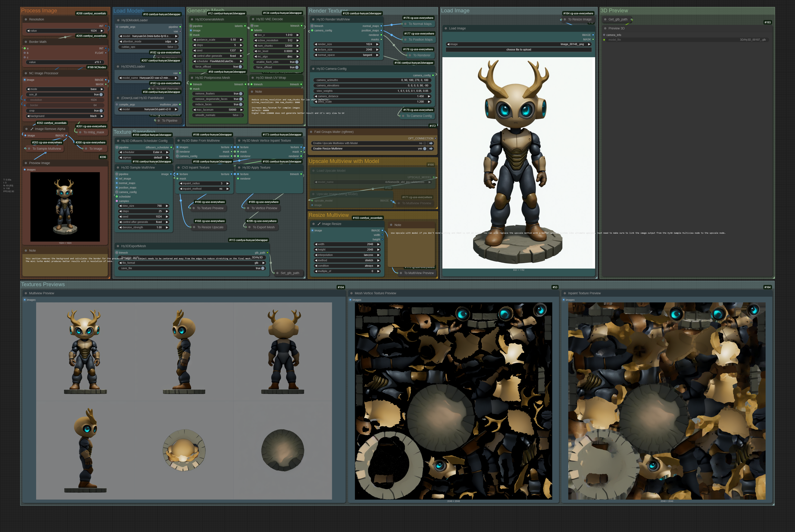Screen dimensions: 795x532
Task: Click navigate arrow for Enable Resize Multiview
Action: click(431, 149)
